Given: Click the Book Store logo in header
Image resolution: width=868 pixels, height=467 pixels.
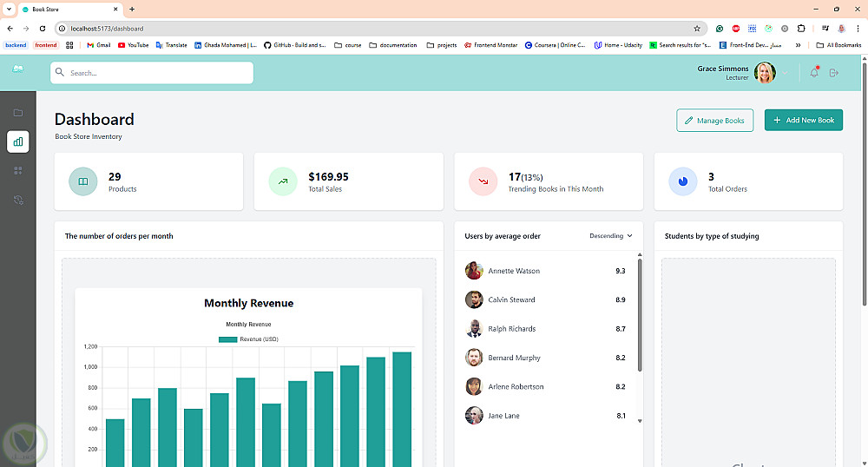Looking at the screenshot, I should (17, 69).
